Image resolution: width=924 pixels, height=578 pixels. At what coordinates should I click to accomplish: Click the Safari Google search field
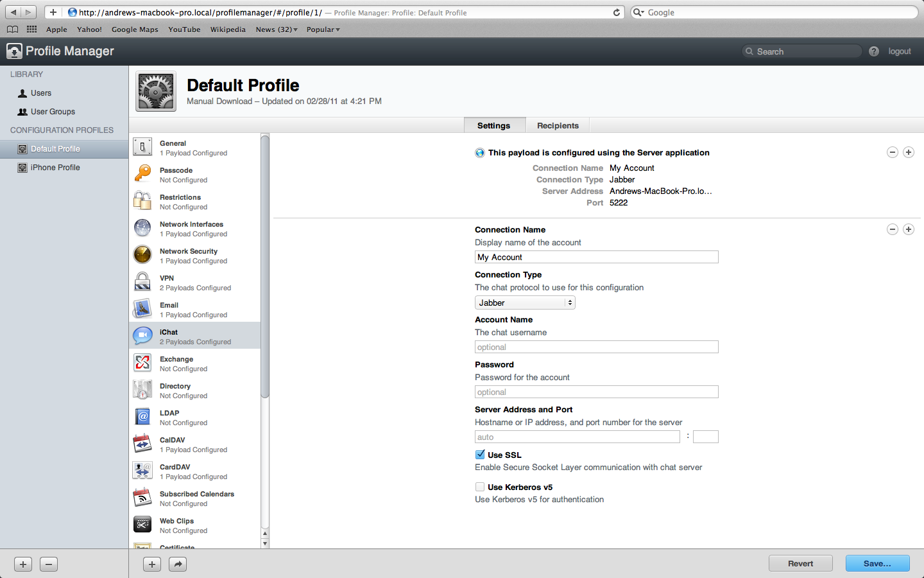(774, 12)
